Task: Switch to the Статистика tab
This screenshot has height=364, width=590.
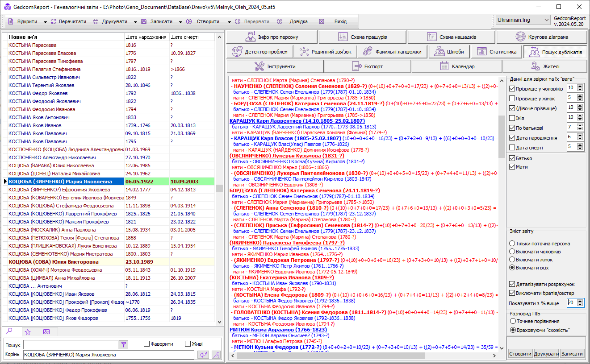Action: [x=497, y=52]
